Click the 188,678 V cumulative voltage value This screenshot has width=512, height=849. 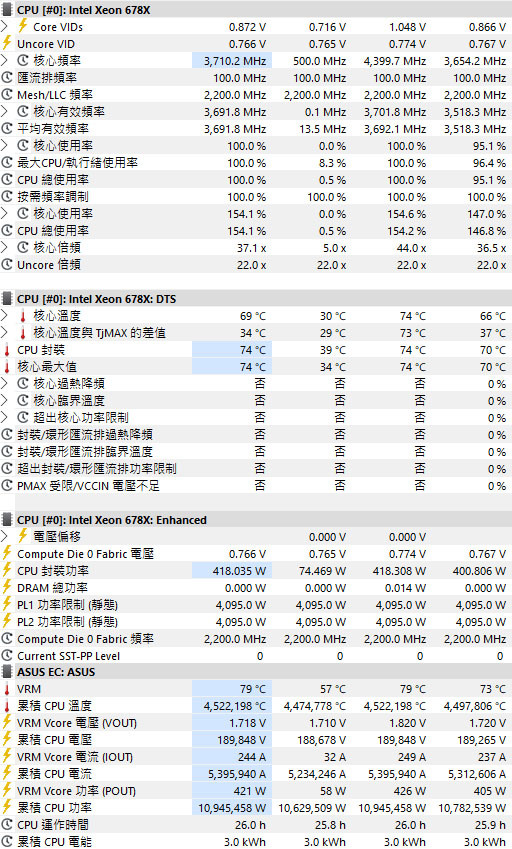(x=322, y=740)
